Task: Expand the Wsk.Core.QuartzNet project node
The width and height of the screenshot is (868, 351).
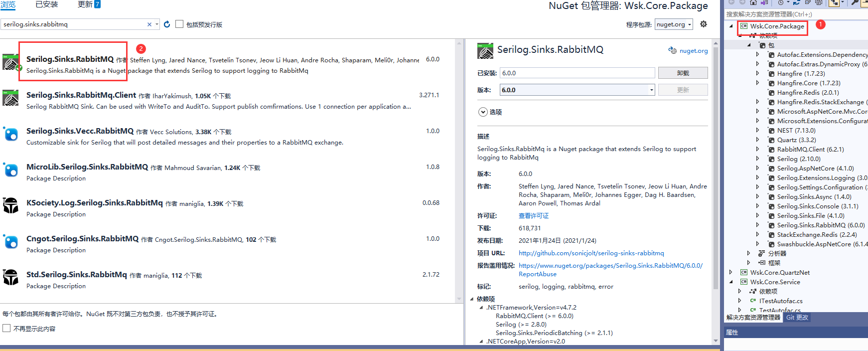Action: click(x=731, y=272)
